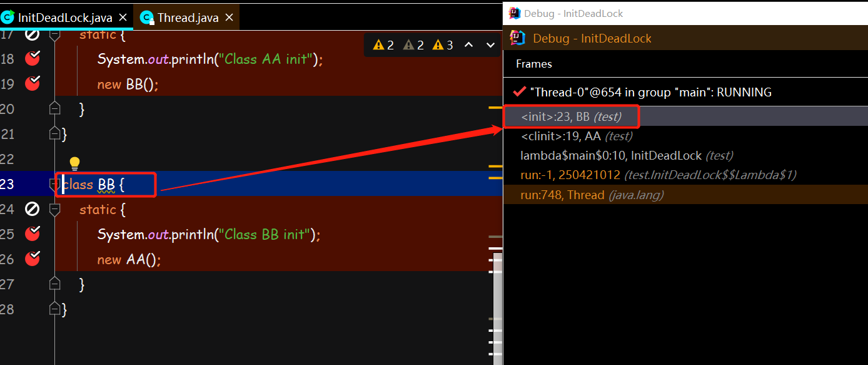The width and height of the screenshot is (868, 365).
Task: Collapse the static block at line 24
Action: 54,210
